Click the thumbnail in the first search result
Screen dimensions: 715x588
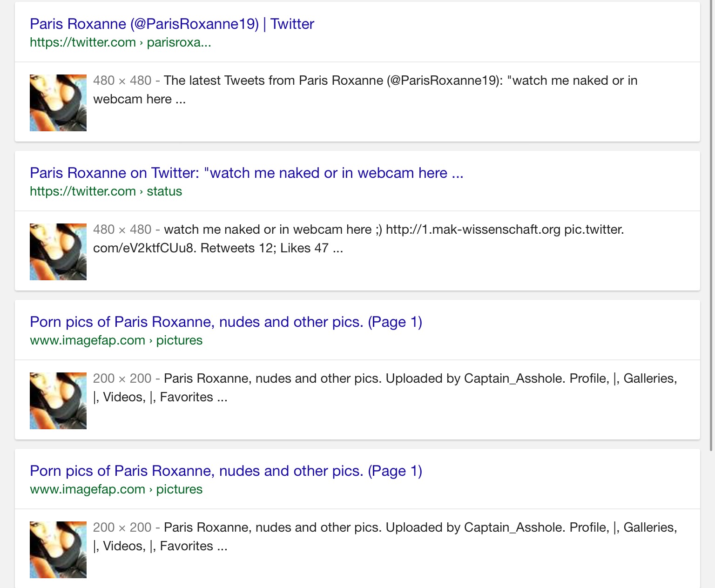tap(58, 103)
